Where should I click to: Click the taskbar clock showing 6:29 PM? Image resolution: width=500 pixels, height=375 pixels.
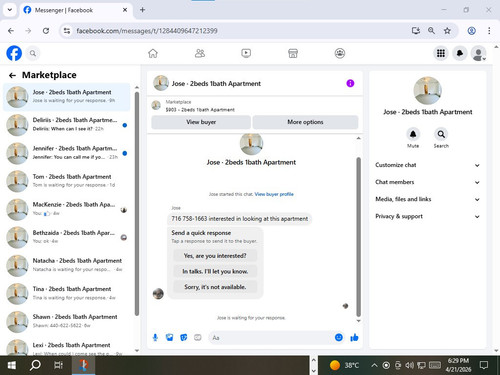[458, 365]
